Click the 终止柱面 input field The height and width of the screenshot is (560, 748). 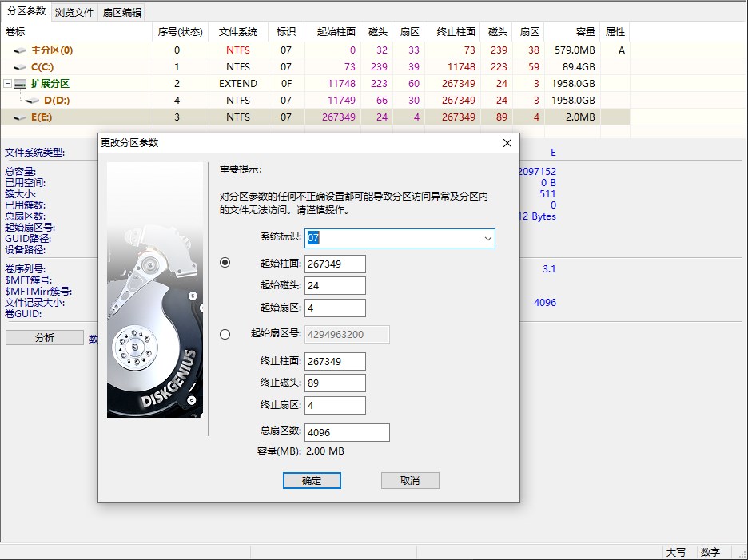(x=335, y=361)
